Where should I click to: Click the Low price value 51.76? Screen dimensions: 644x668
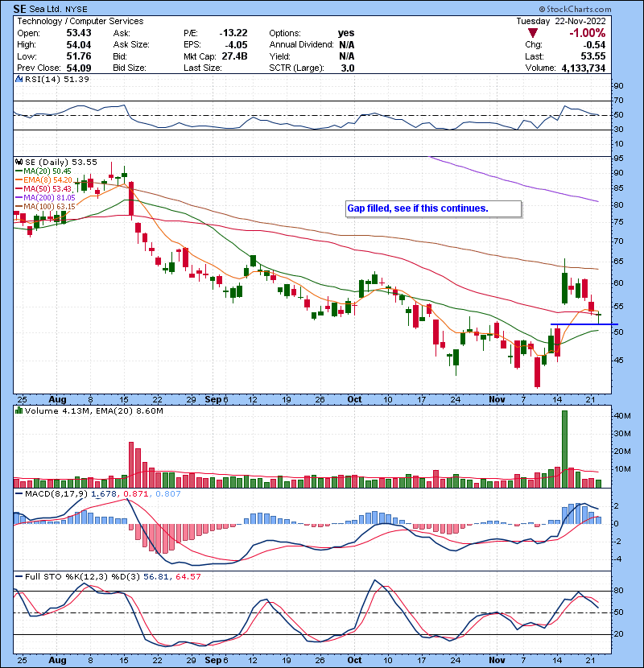click(78, 56)
